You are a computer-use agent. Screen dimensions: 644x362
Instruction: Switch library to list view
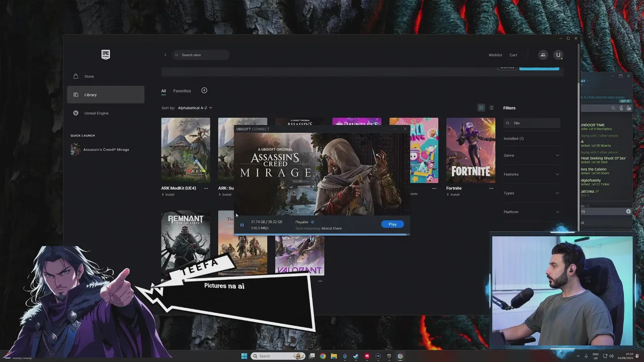tap(491, 108)
